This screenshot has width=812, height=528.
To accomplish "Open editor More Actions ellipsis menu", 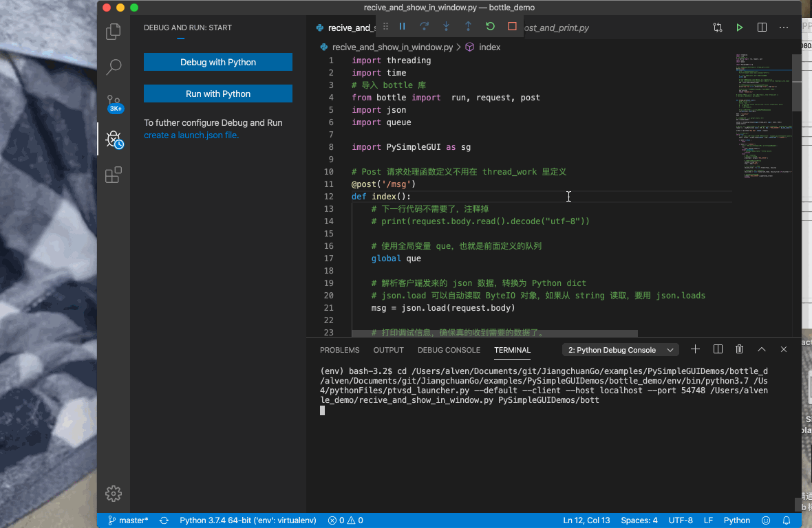I will pos(784,27).
